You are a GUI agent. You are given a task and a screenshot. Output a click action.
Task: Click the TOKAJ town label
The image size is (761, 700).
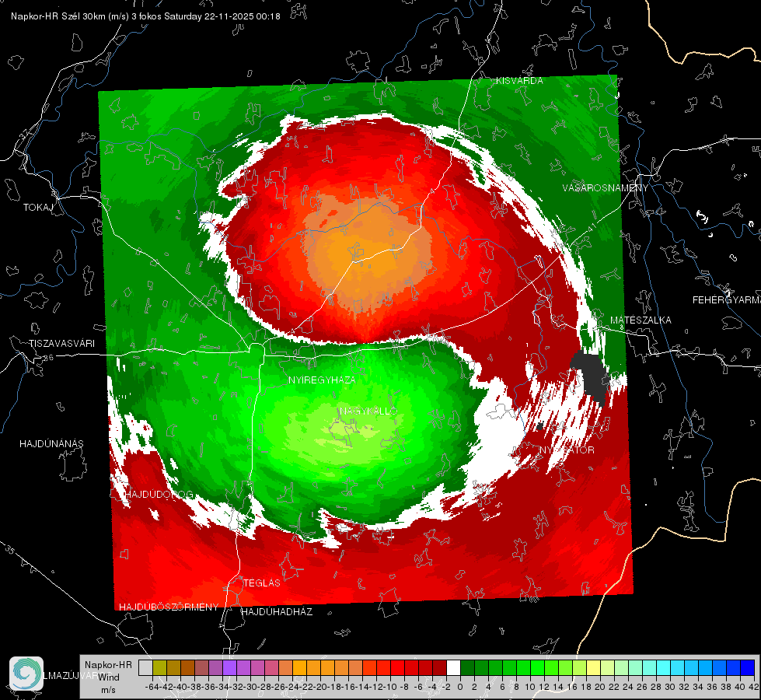[x=38, y=208]
